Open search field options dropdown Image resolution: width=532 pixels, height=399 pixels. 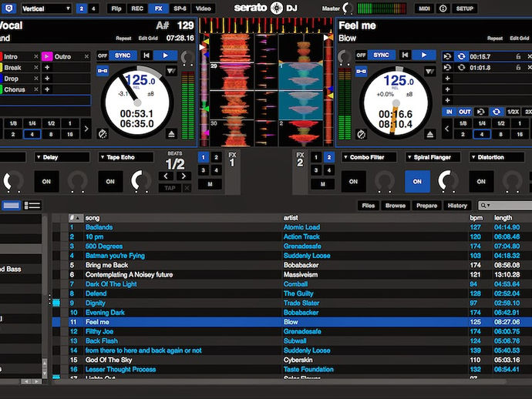pos(485,206)
